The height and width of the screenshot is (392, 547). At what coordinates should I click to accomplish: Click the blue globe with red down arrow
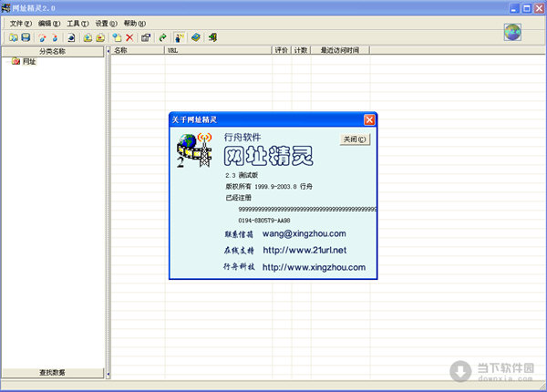tap(55, 37)
